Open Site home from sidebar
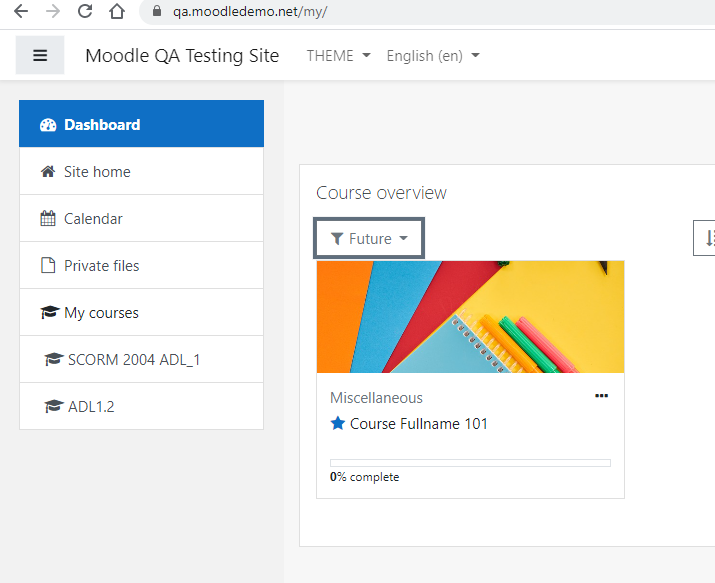 [141, 171]
